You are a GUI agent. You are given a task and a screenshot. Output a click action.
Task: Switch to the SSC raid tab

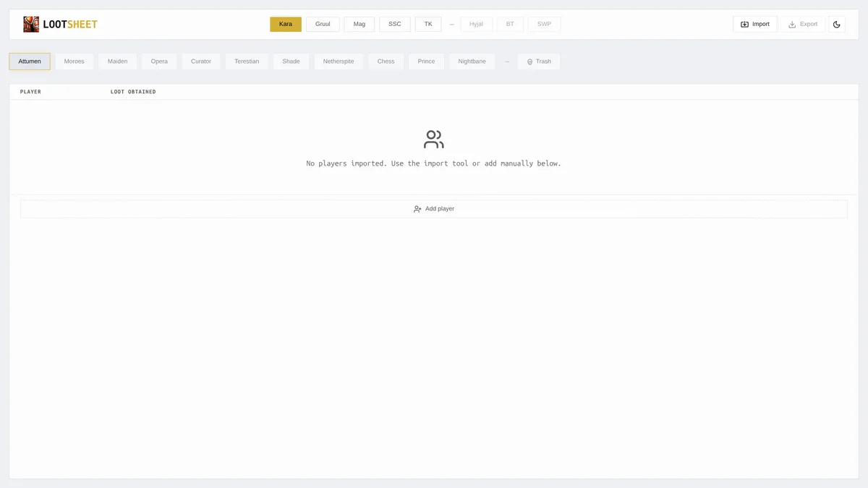(x=395, y=25)
